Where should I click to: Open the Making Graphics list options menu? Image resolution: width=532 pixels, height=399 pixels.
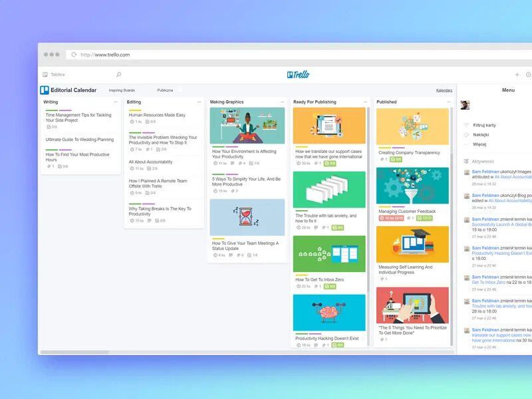282,102
